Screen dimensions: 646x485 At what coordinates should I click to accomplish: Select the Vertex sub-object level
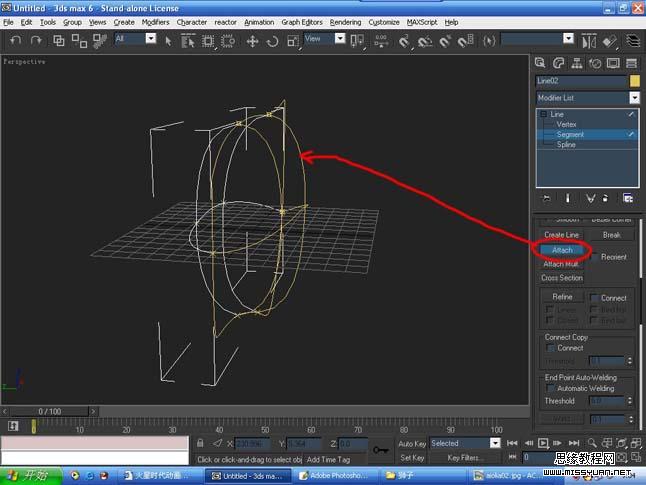coord(566,124)
